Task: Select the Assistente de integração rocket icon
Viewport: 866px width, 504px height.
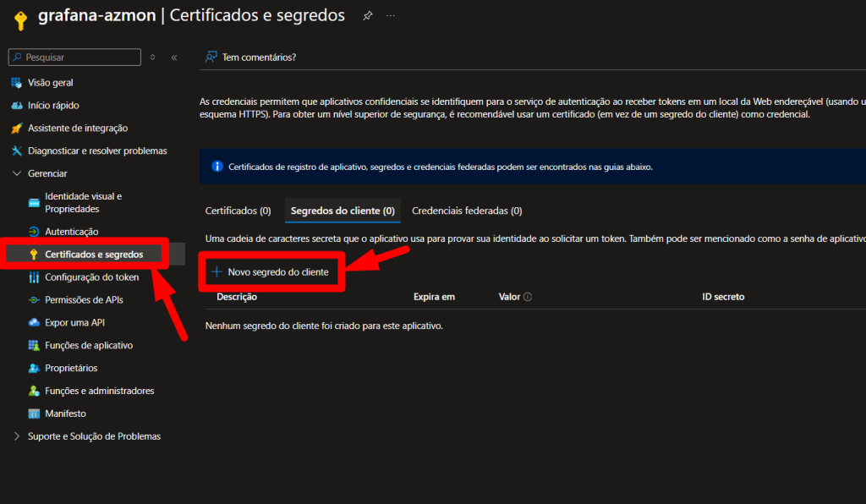Action: click(x=16, y=129)
